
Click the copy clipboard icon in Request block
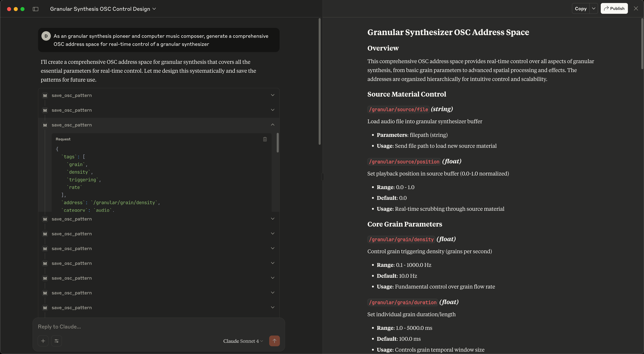265,139
